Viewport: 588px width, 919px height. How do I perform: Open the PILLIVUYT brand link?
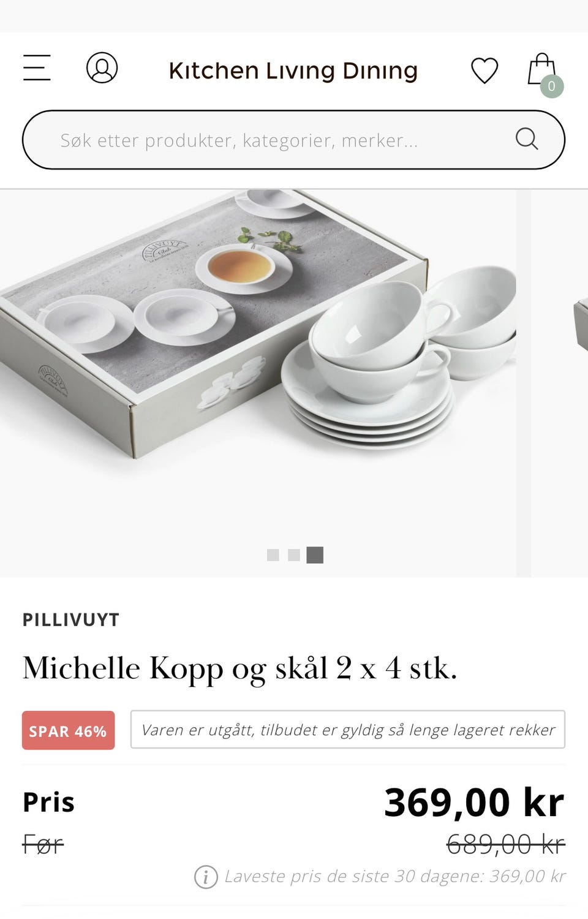pos(71,619)
